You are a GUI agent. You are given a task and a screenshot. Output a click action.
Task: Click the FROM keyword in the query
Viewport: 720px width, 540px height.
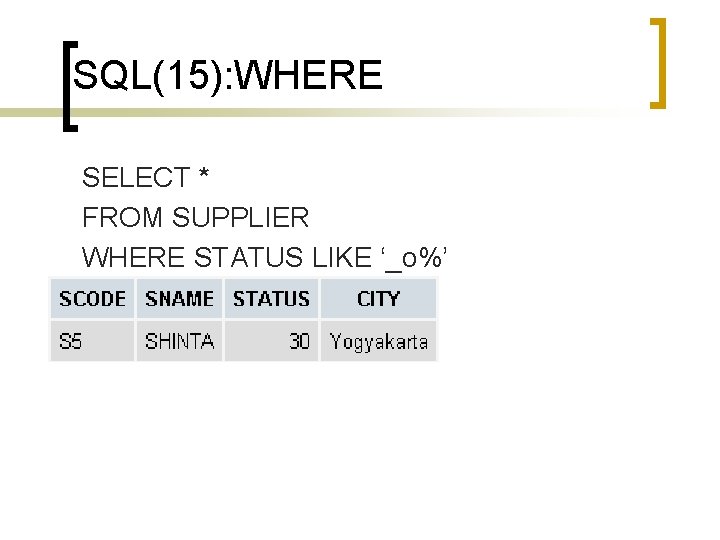[x=123, y=217]
